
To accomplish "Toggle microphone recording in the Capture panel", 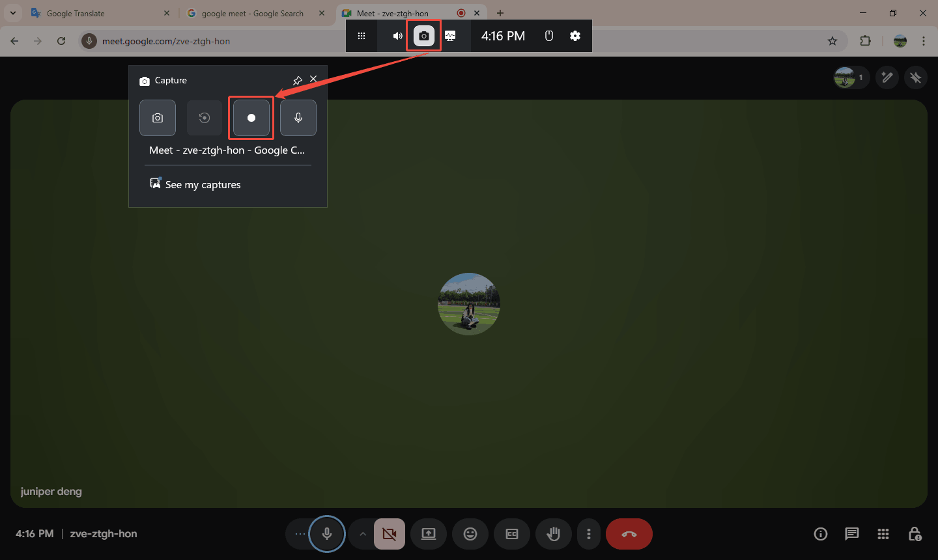I will (298, 118).
